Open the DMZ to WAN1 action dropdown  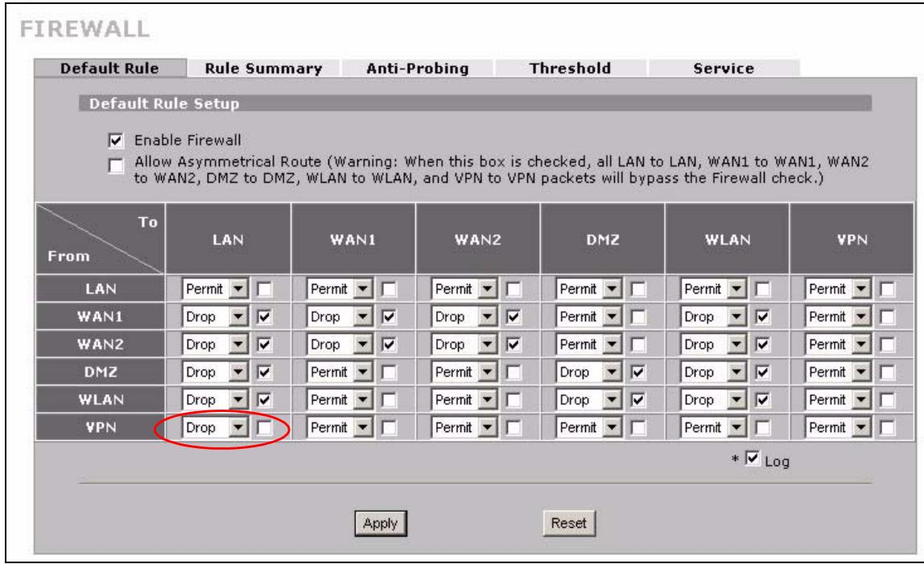(x=340, y=372)
